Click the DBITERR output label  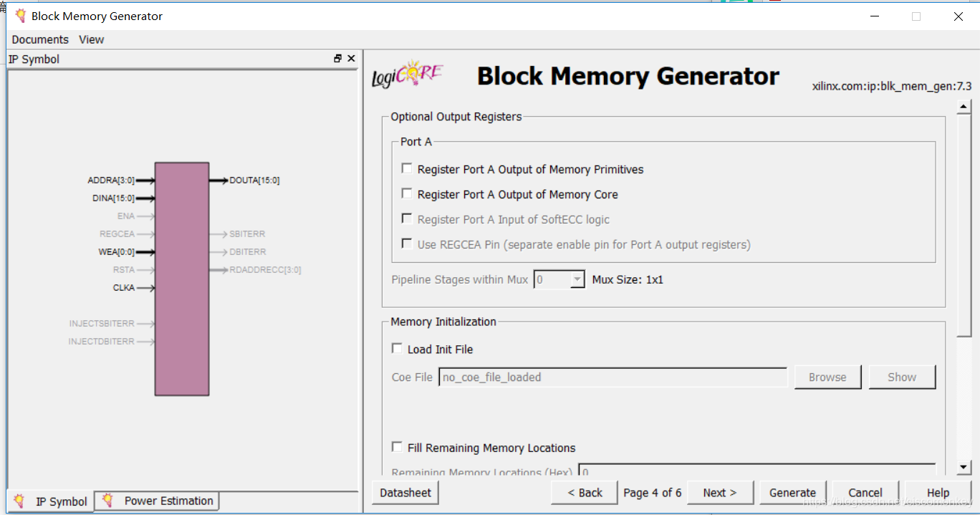click(248, 252)
